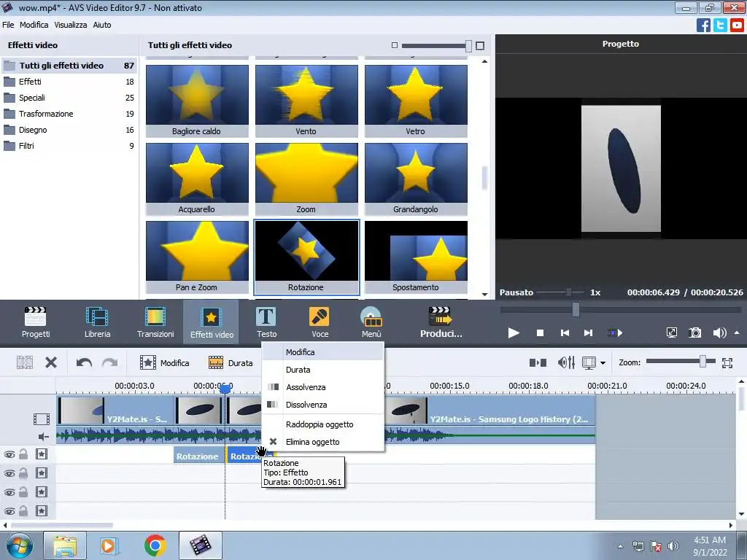Viewport: 747px width, 560px height.
Task: Open the Voce voice recording tool
Action: pos(320,322)
